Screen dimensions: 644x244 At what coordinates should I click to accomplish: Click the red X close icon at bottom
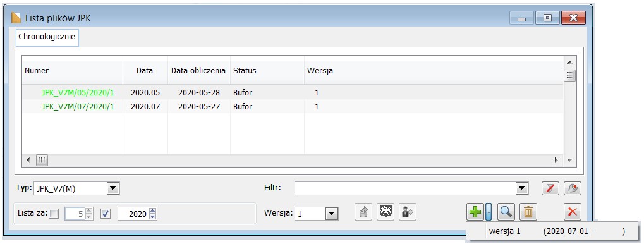(572, 212)
